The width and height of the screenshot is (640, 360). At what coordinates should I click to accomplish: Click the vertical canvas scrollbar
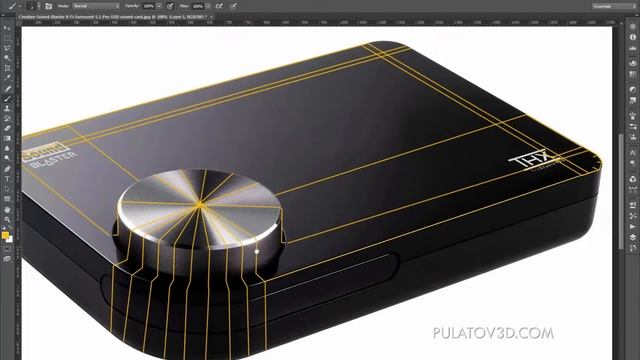tap(621, 192)
